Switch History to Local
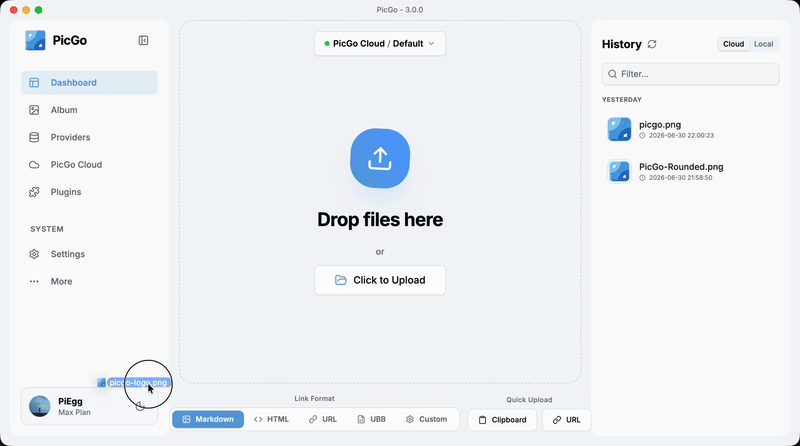The width and height of the screenshot is (800, 446). [x=763, y=44]
